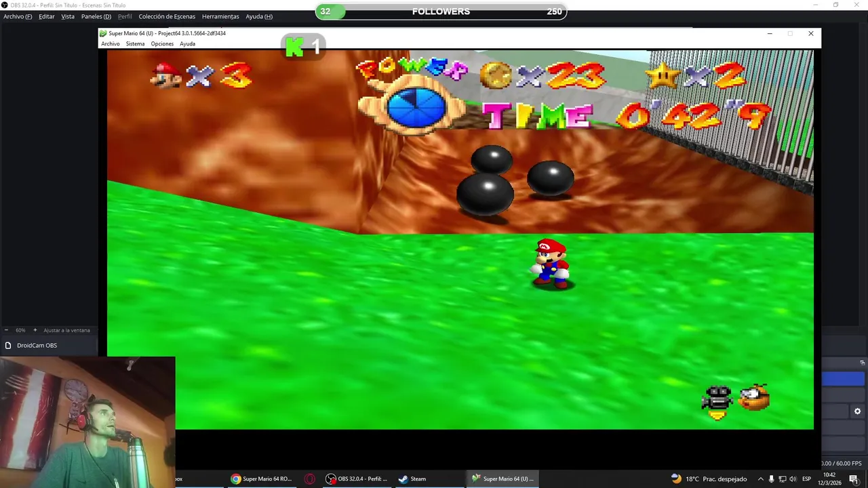Viewport: 868px width, 488px height.
Task: Switch to Chrome Super Mario 64 ROM taskbar item
Action: pyautogui.click(x=261, y=479)
